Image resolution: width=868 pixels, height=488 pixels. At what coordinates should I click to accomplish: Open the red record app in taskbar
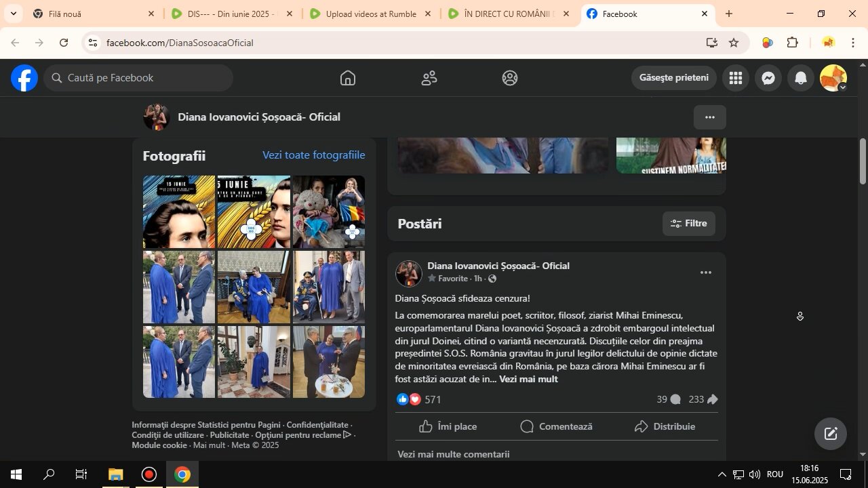149,474
